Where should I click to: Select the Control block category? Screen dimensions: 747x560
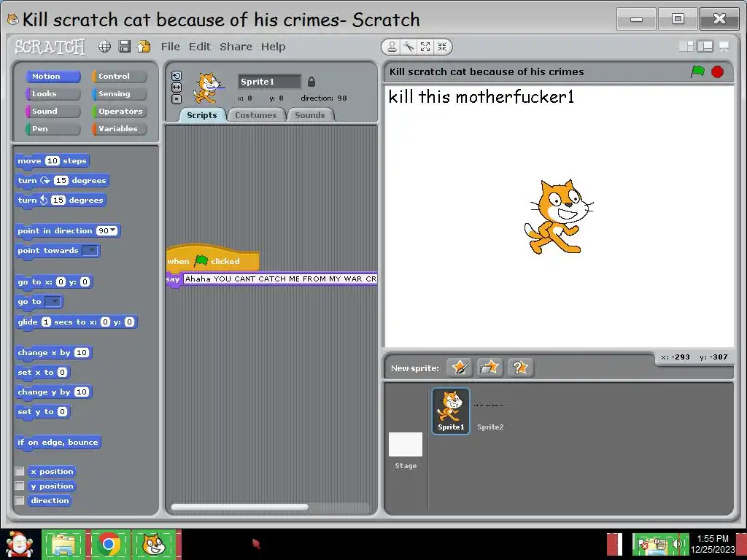coord(119,76)
